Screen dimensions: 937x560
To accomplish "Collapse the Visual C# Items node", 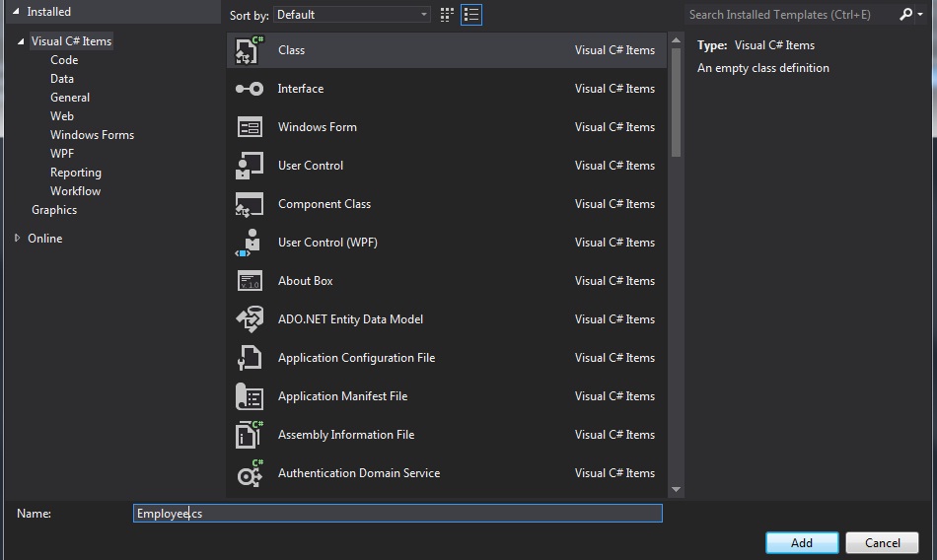I will (x=21, y=41).
